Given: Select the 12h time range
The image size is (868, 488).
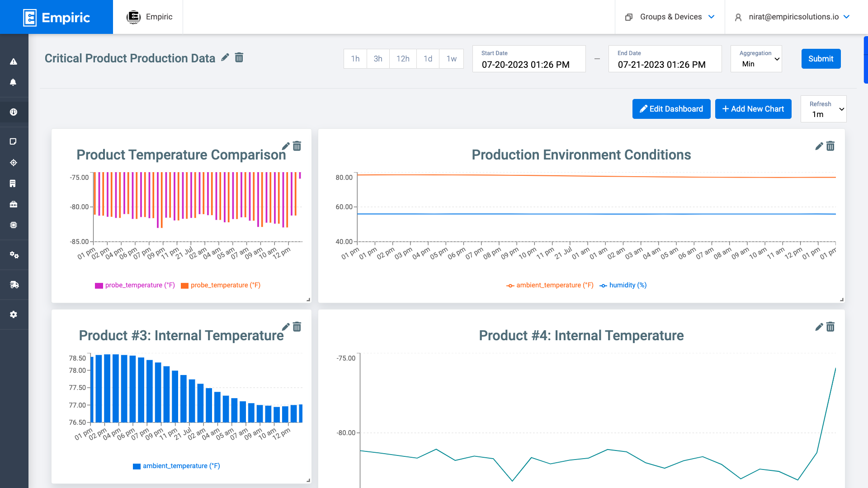Looking at the screenshot, I should pos(403,59).
